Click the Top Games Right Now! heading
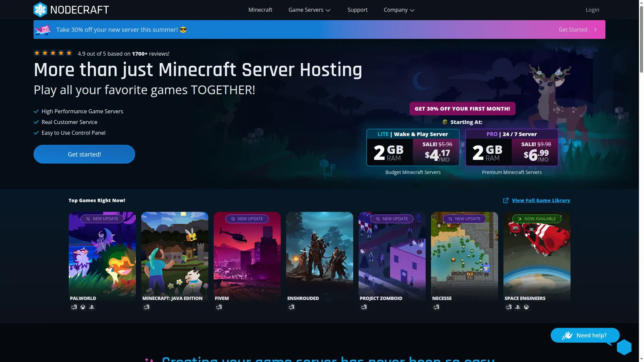The height and width of the screenshot is (362, 644). 97,200
